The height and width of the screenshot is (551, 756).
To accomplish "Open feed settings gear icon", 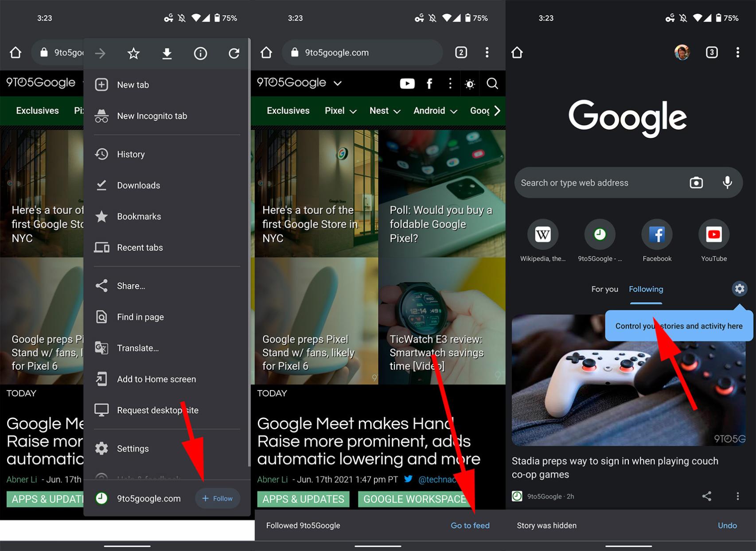I will click(740, 289).
